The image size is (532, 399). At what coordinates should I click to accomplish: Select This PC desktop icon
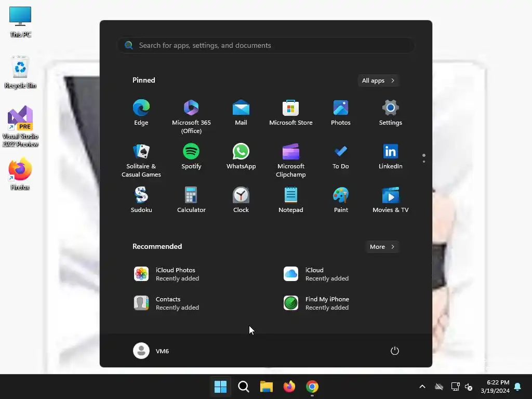click(x=20, y=21)
